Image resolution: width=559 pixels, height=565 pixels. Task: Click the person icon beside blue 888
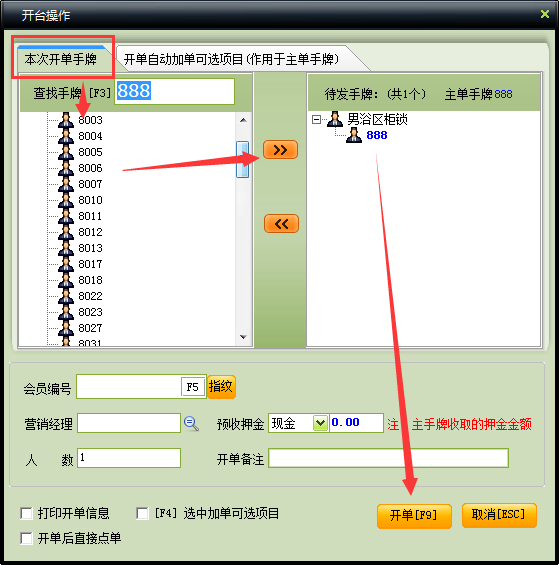point(354,135)
